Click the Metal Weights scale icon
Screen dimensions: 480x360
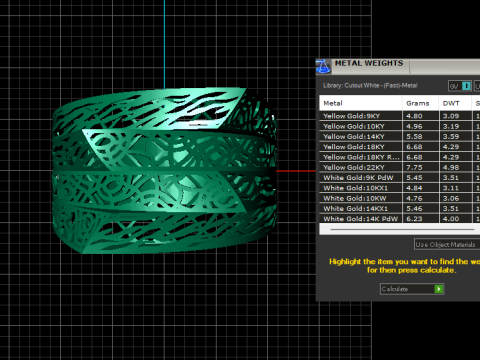click(x=323, y=66)
